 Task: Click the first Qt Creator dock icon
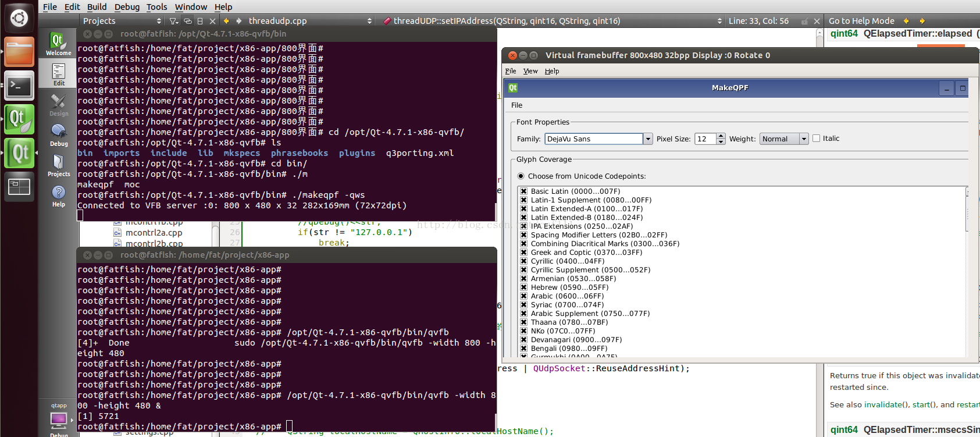[19, 120]
